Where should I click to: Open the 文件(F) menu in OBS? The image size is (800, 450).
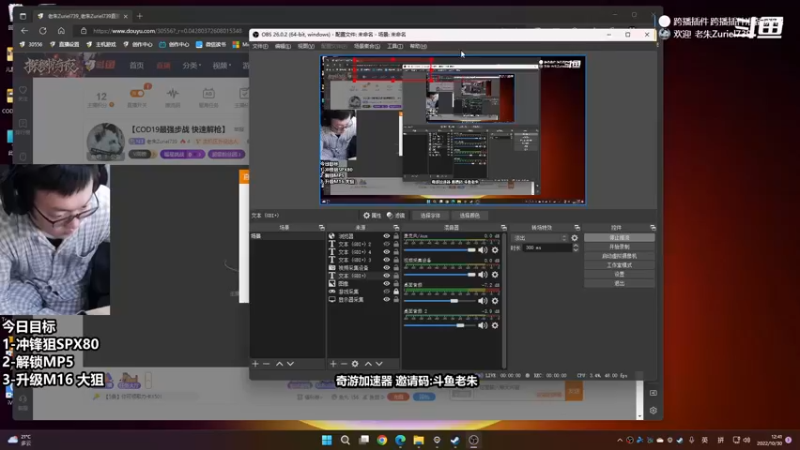[260, 46]
